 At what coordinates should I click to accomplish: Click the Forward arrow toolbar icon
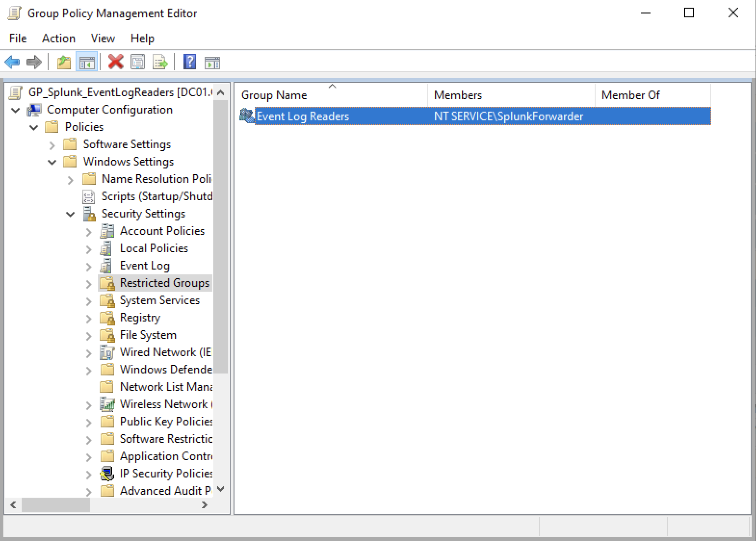click(34, 62)
